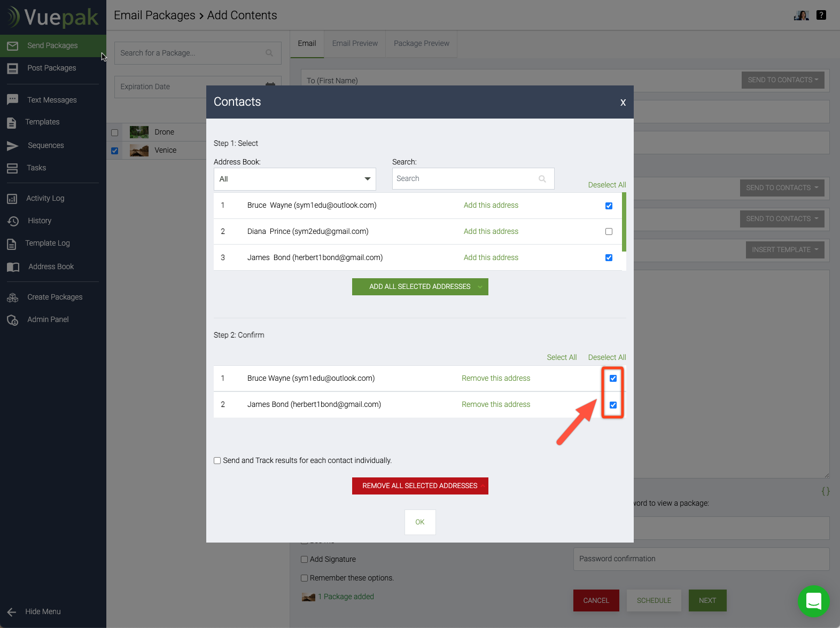
Task: Check Remember these options
Action: point(304,578)
